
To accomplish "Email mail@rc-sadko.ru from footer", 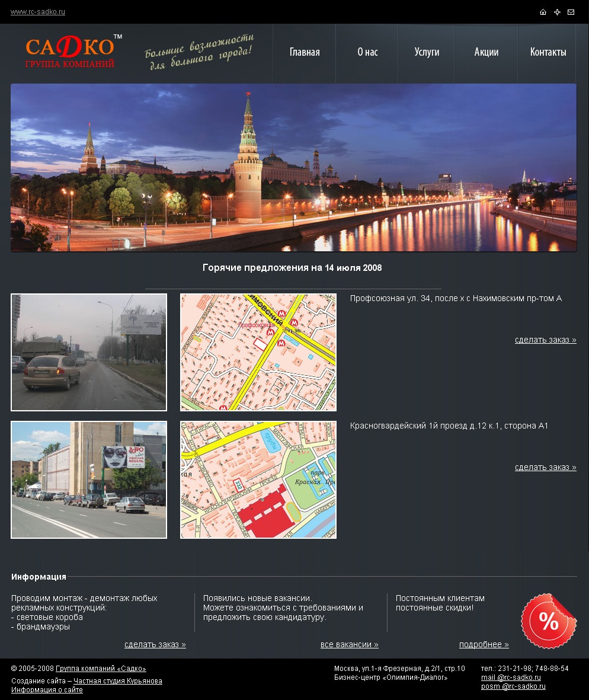I will (511, 677).
